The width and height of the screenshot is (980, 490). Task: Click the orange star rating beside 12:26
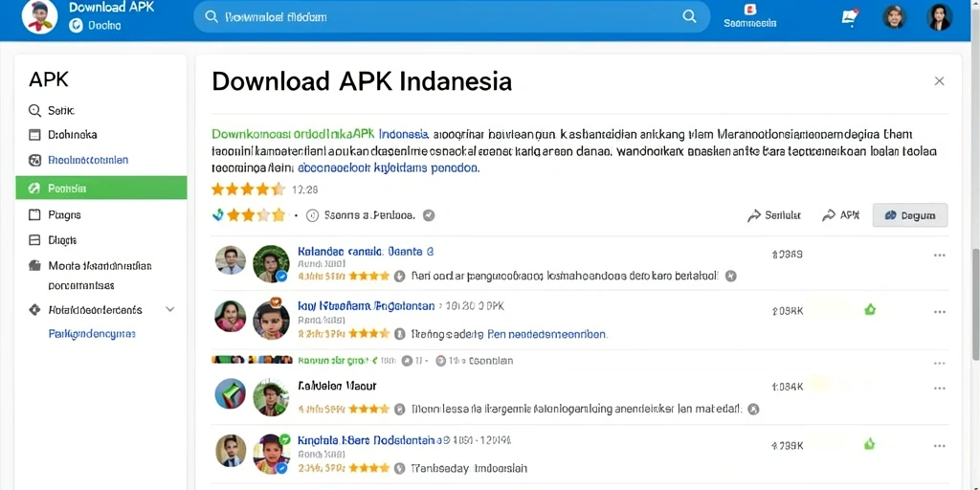(x=248, y=189)
